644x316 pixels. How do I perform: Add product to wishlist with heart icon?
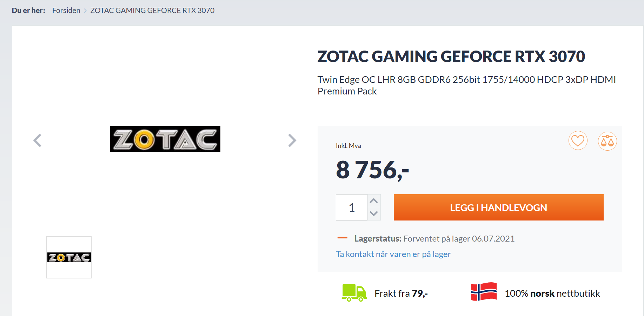click(578, 141)
